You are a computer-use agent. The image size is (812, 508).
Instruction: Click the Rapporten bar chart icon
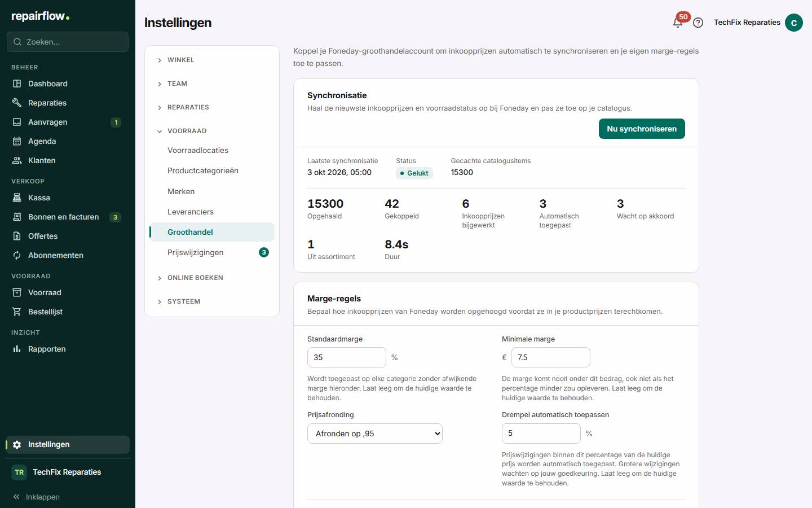(17, 349)
